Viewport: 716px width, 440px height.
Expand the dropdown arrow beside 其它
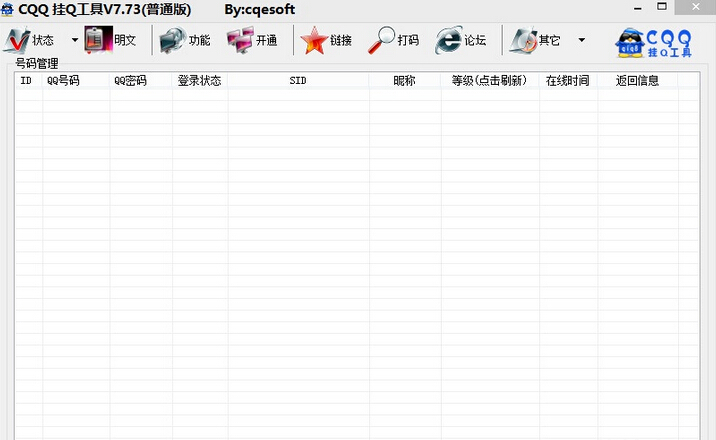tap(582, 40)
